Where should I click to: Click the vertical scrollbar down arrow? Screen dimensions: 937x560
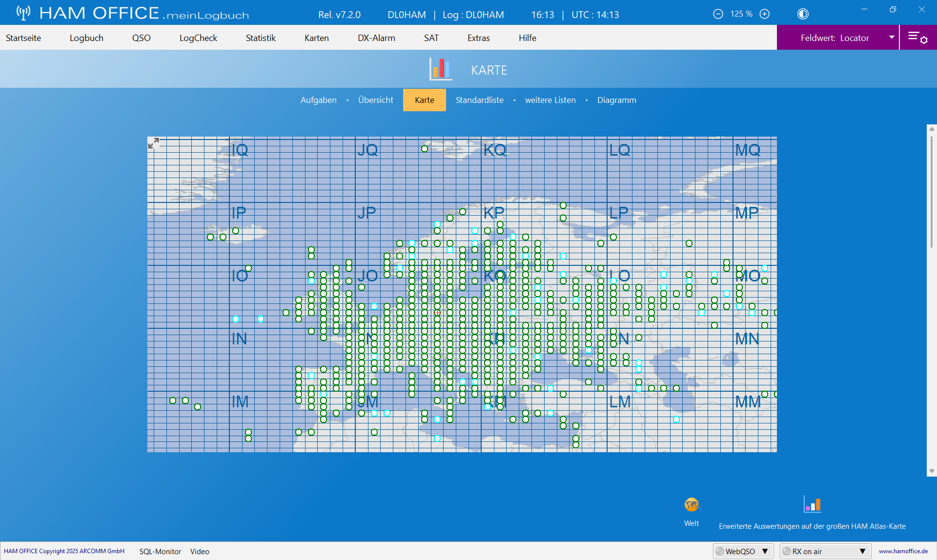[x=932, y=471]
